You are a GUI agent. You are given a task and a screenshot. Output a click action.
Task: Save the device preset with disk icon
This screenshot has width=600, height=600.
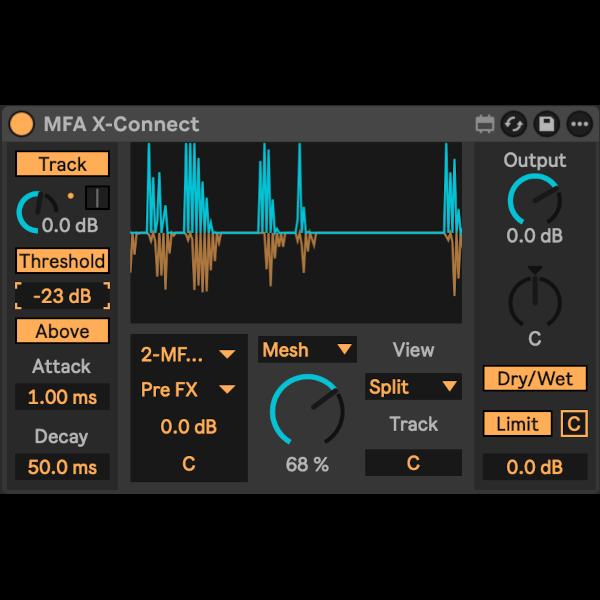pyautogui.click(x=546, y=124)
